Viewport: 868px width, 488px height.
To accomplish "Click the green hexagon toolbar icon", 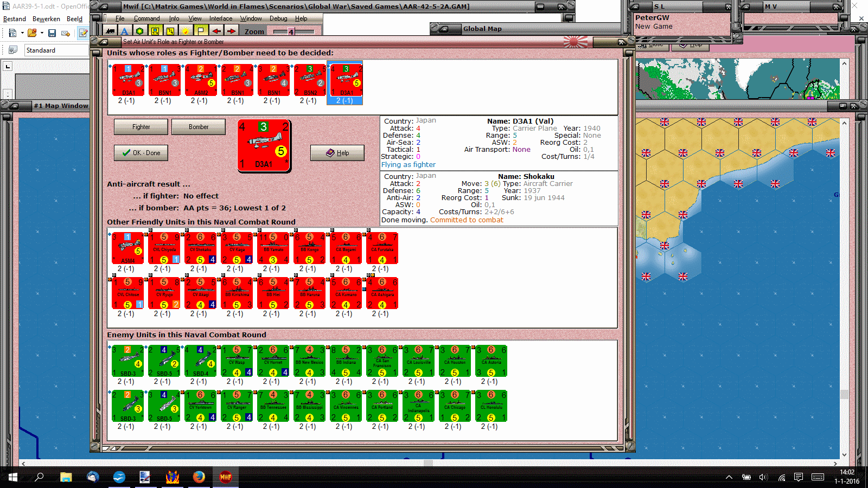I will pyautogui.click(x=140, y=31).
